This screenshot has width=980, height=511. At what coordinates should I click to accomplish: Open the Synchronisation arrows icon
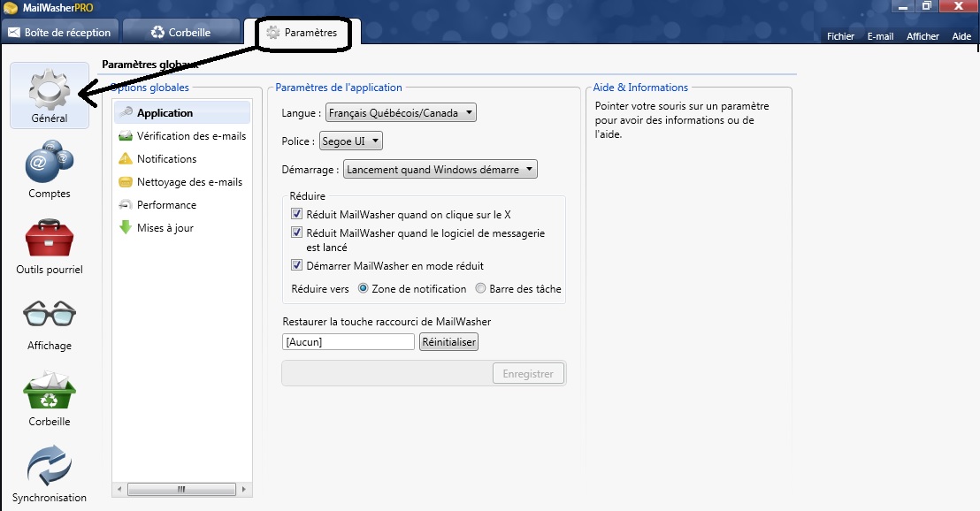[50, 465]
